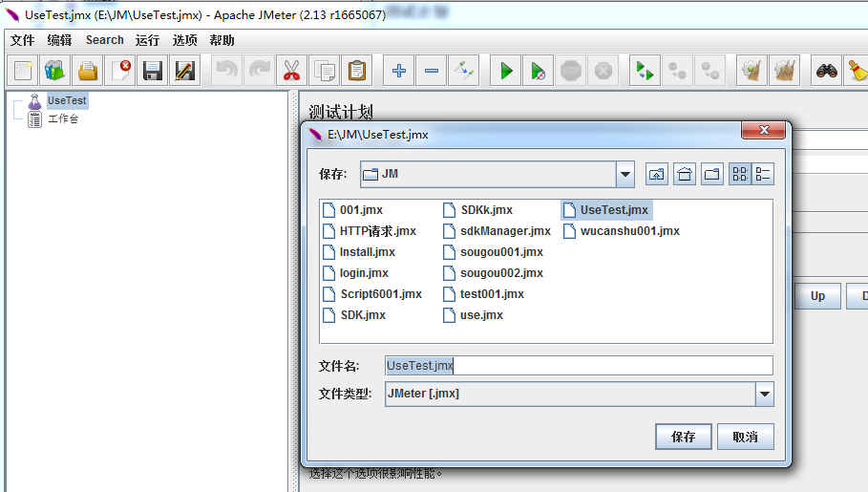The width and height of the screenshot is (868, 492).
Task: Click the Stop test icon
Action: click(x=571, y=71)
